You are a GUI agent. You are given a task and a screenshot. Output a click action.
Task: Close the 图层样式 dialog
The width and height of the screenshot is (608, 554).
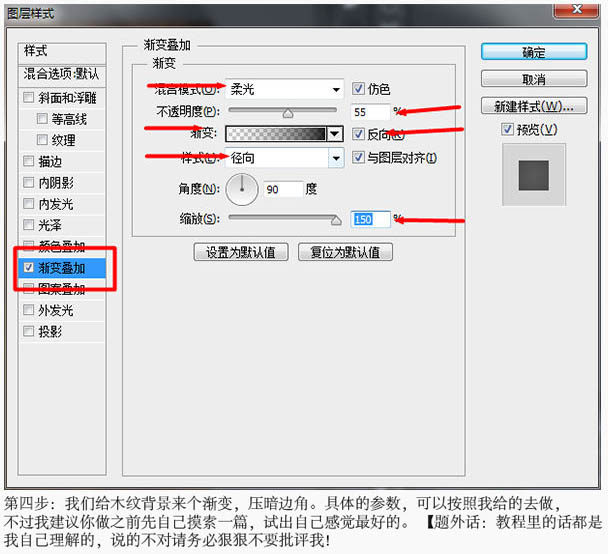tap(576, 9)
